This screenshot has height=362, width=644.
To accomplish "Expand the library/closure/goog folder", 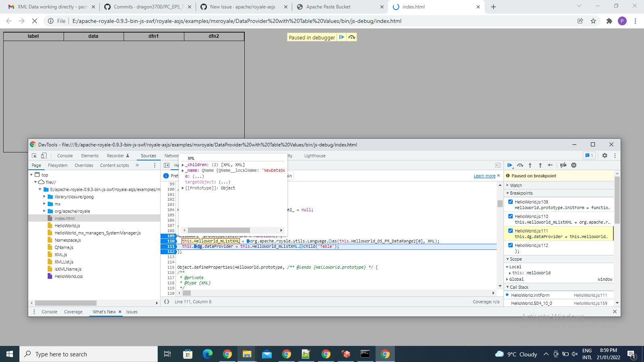I will coord(44,197).
